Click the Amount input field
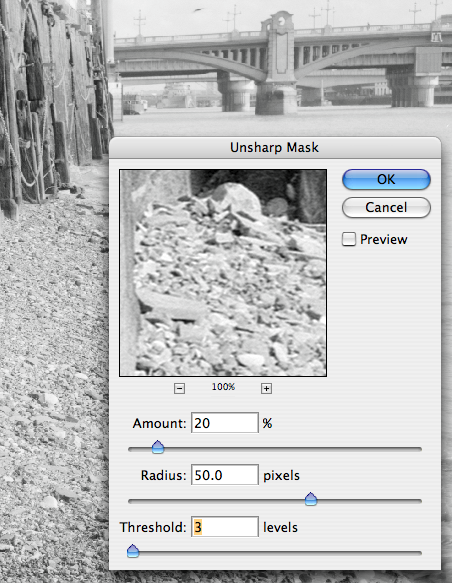 point(225,423)
